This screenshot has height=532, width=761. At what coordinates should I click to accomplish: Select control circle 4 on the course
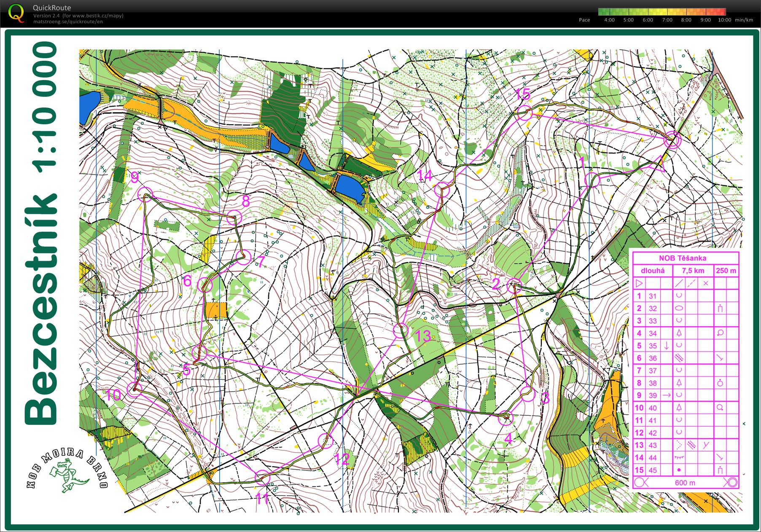(x=506, y=418)
